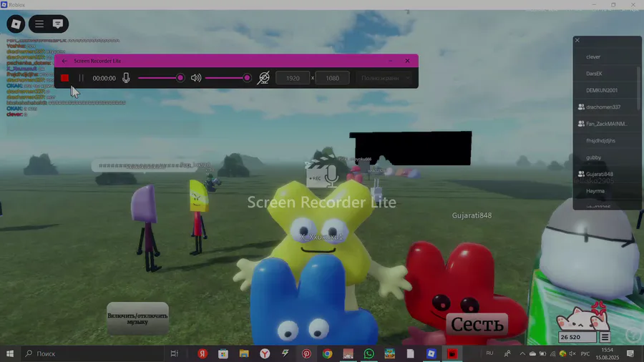Open the Roblox hamburger menu

tap(39, 24)
